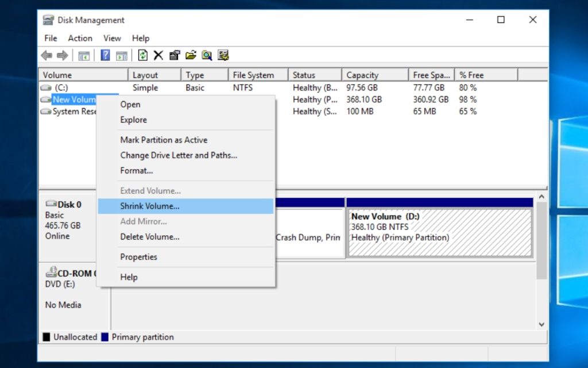
Task: Click the Disk 0 disk icon
Action: point(51,204)
